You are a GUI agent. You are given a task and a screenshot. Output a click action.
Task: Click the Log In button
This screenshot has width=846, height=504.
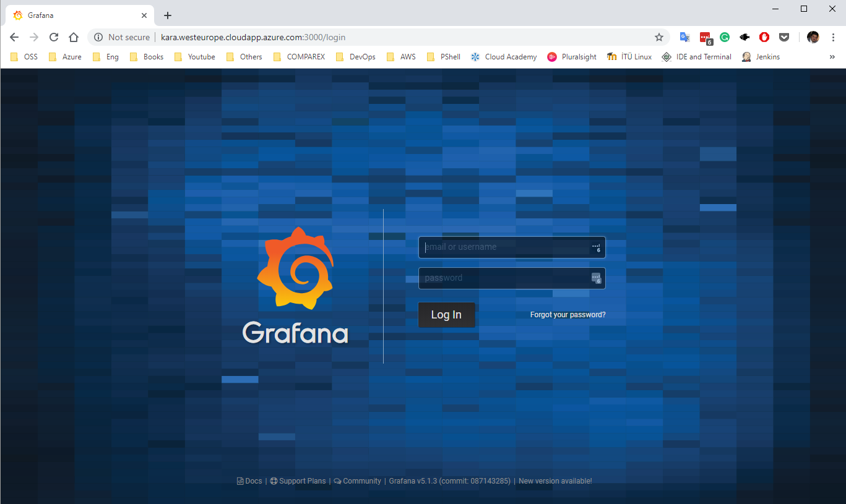coord(446,315)
